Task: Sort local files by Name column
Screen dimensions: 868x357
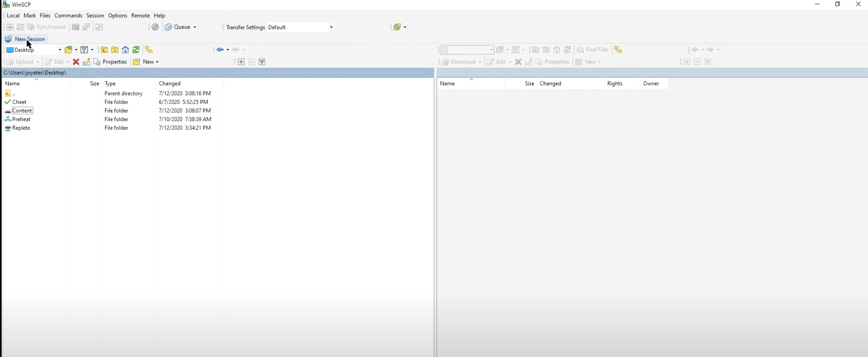Action: click(36, 84)
